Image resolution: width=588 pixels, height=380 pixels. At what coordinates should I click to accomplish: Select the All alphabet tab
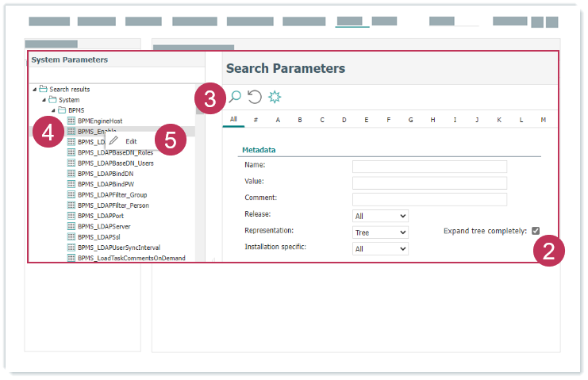(233, 120)
